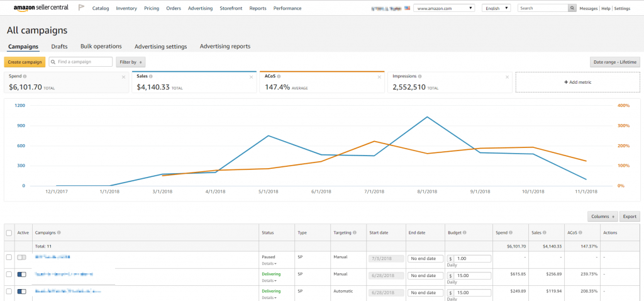This screenshot has width=644, height=301.
Task: Open the Date range - Lifetime selector
Action: pos(614,62)
